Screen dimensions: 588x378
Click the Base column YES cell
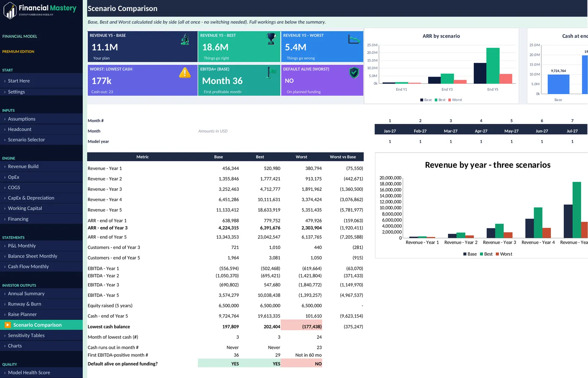point(219,364)
